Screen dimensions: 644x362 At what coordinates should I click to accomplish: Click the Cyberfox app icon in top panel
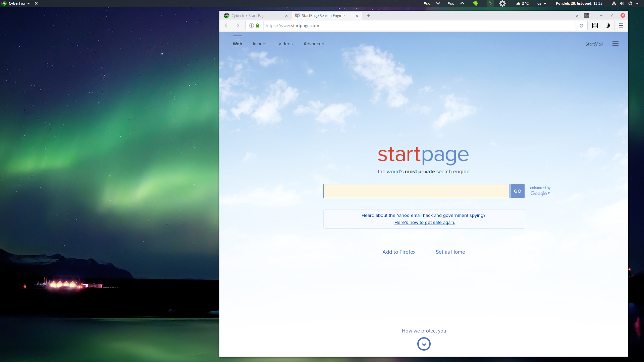4,3
